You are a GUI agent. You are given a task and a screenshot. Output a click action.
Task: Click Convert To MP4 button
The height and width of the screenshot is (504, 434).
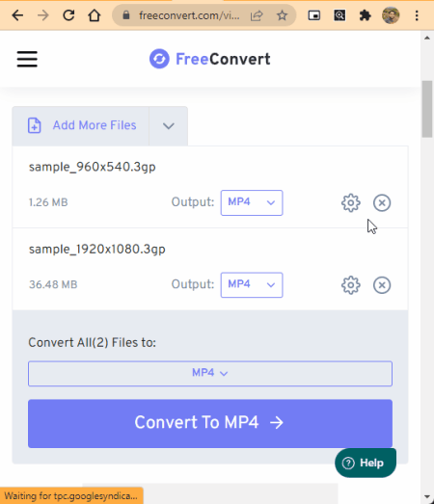(210, 423)
